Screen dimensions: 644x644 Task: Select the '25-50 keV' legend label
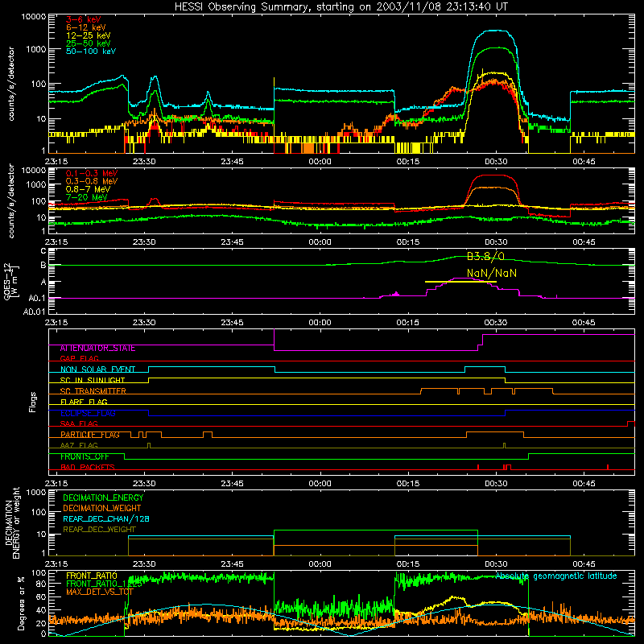tap(89, 43)
